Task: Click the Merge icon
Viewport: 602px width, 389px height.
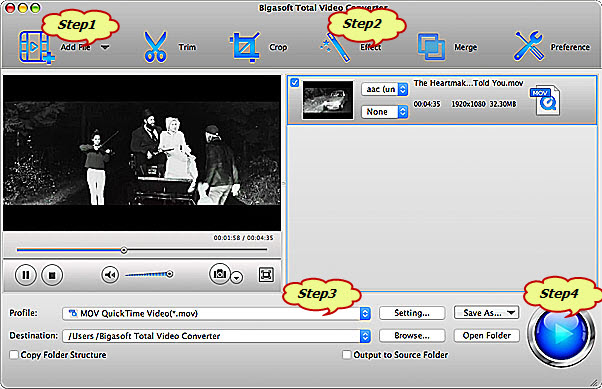Action: (431, 47)
